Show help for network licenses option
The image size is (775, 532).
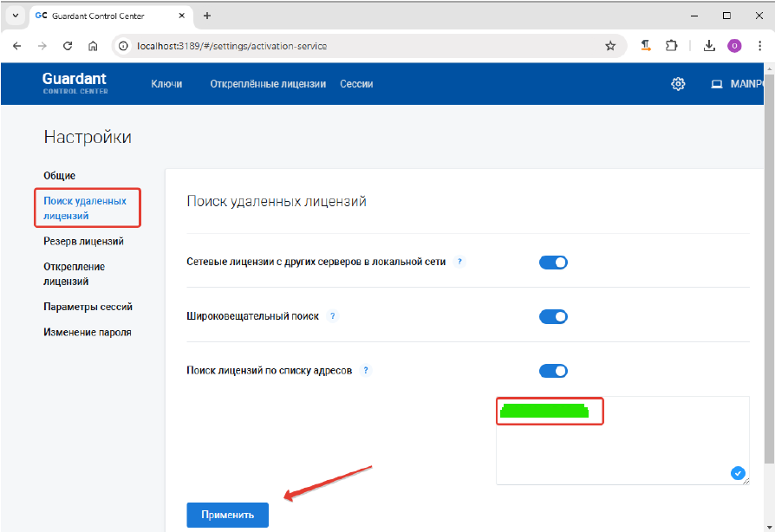click(459, 262)
